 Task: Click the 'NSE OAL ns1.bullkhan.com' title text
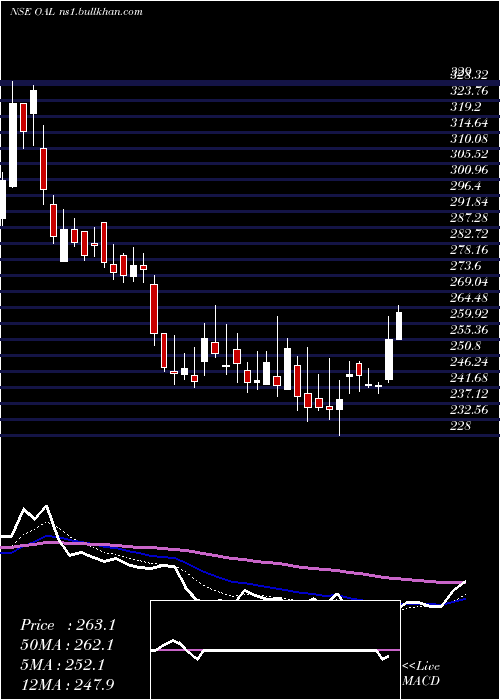tap(76, 12)
